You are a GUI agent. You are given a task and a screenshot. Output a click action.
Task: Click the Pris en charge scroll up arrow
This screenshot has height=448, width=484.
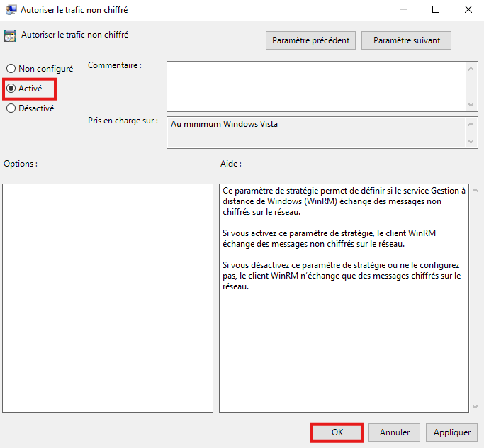pos(473,123)
